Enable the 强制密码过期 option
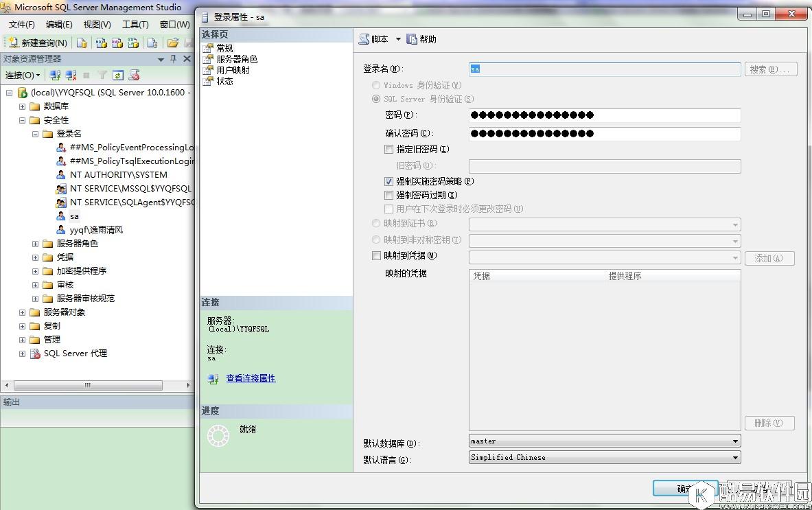 point(389,196)
